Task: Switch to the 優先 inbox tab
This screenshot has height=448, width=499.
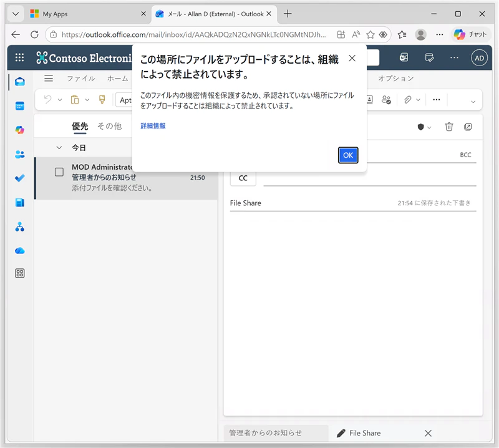Action: [x=80, y=126]
